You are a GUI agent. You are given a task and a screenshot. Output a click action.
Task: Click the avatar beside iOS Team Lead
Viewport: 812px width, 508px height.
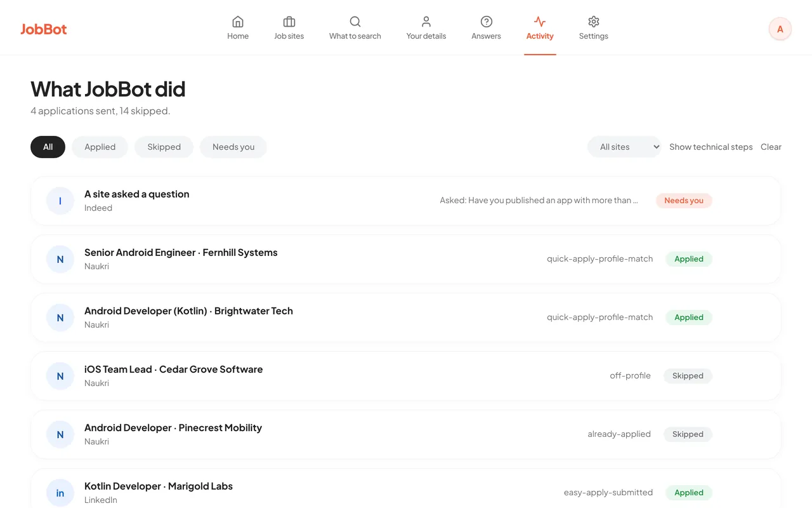(60, 376)
